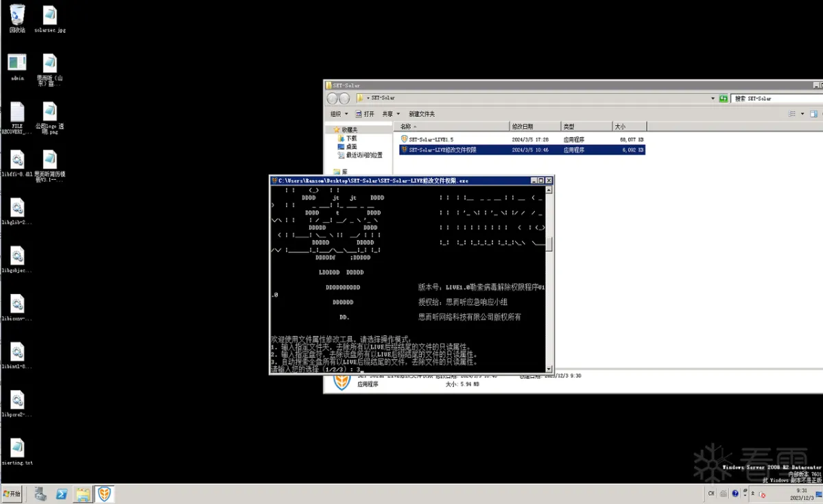Click Explorer forward navigation button
The image size is (823, 504).
345,98
